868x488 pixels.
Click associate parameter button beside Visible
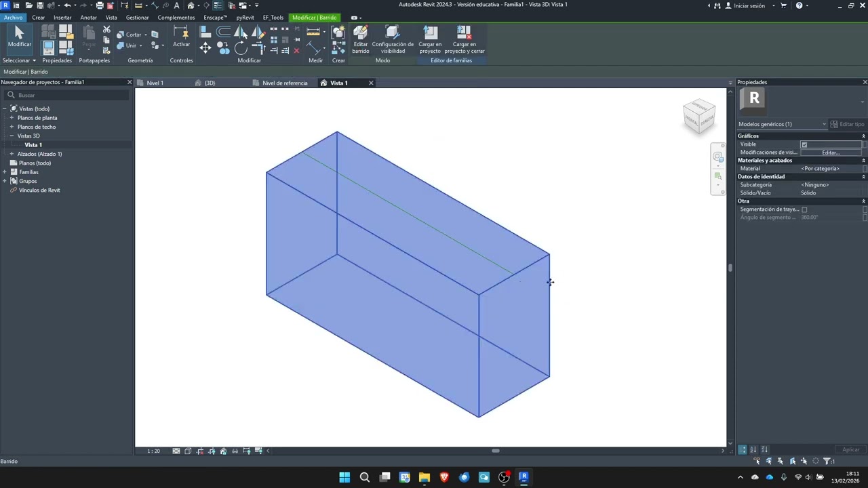click(x=865, y=144)
